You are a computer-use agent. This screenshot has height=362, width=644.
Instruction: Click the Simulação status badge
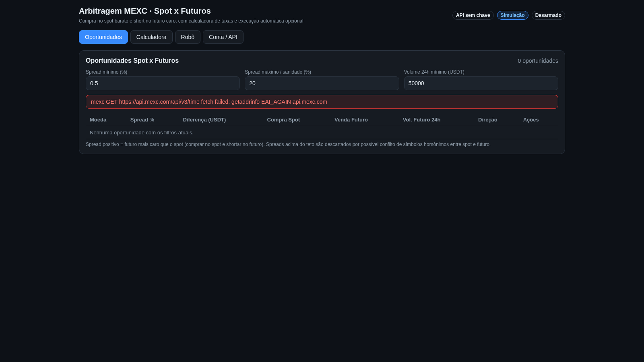512,15
